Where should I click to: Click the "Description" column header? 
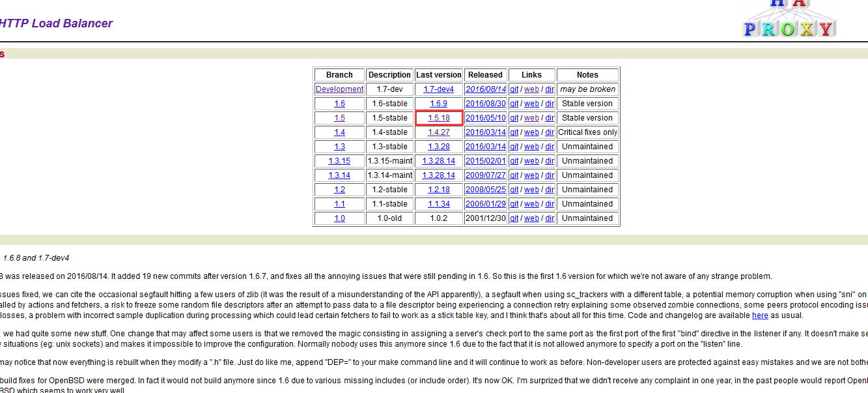pyautogui.click(x=389, y=75)
